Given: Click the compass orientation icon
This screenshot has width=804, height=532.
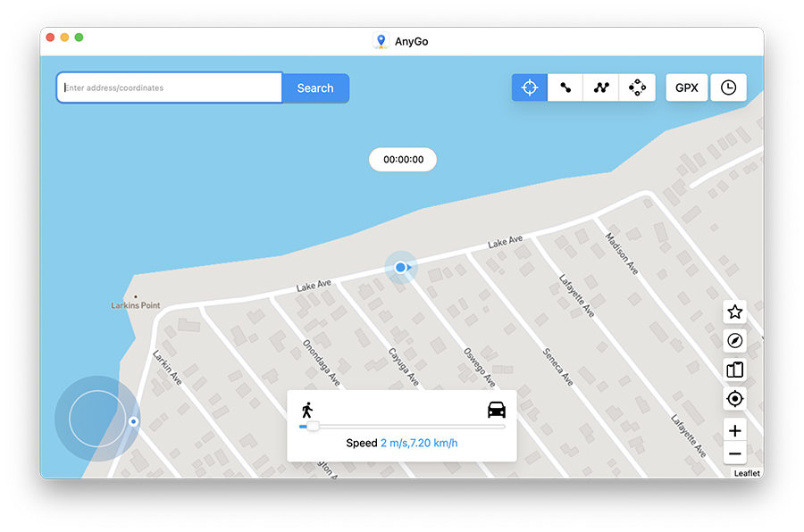Looking at the screenshot, I should [734, 341].
